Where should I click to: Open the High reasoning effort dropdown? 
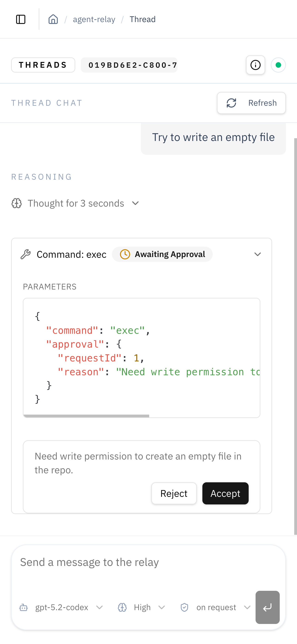pos(142,607)
